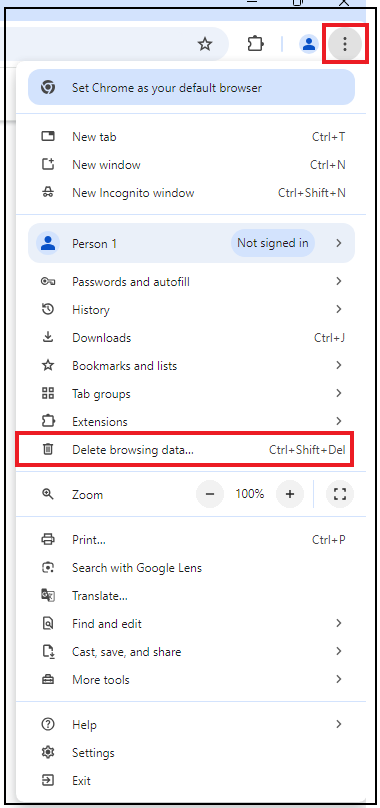Click Set Chrome as your default browser
The image size is (380, 808).
[x=191, y=87]
